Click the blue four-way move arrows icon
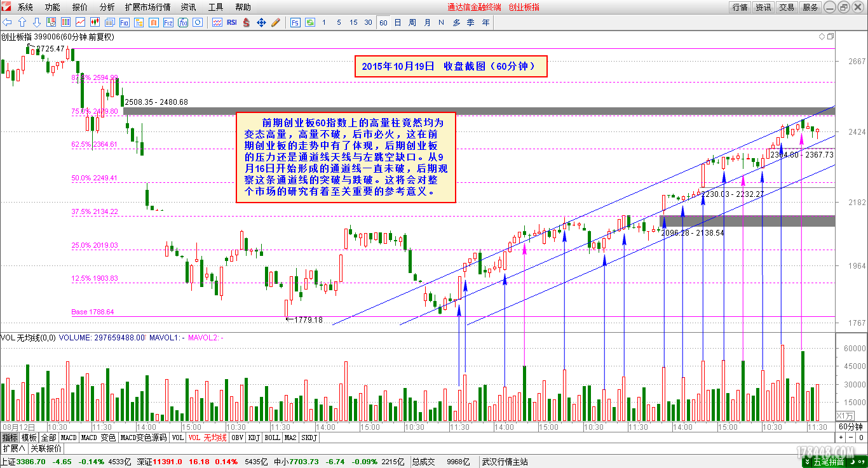The image size is (868, 468). point(261,22)
